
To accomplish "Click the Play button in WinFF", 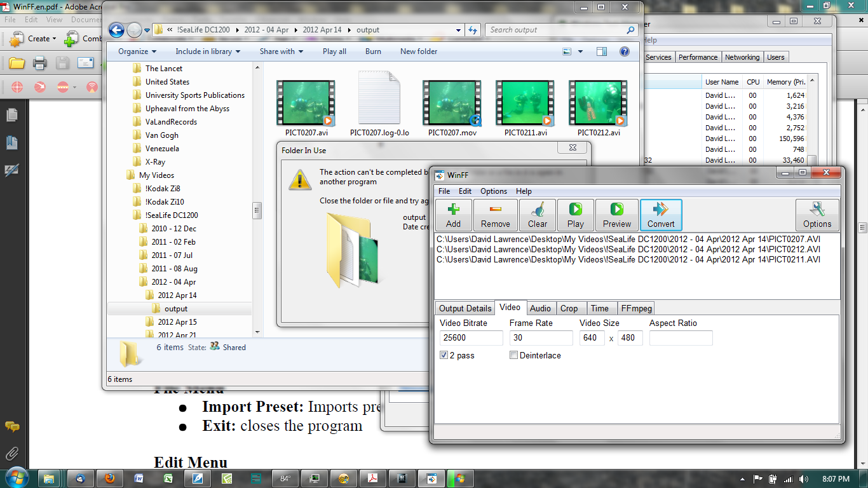I will coord(576,215).
